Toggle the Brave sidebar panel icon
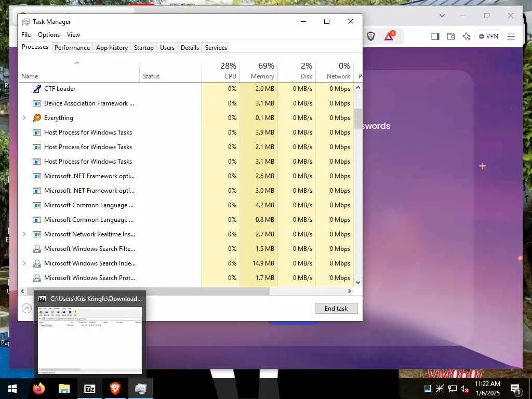This screenshot has width=532, height=399. [x=435, y=36]
